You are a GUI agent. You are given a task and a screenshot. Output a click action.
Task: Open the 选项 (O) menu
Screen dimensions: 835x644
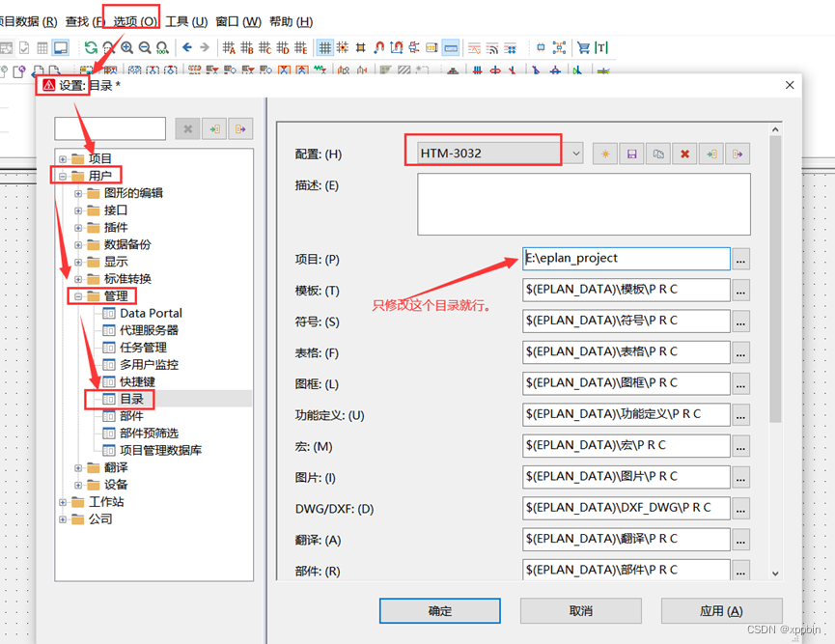(x=134, y=21)
